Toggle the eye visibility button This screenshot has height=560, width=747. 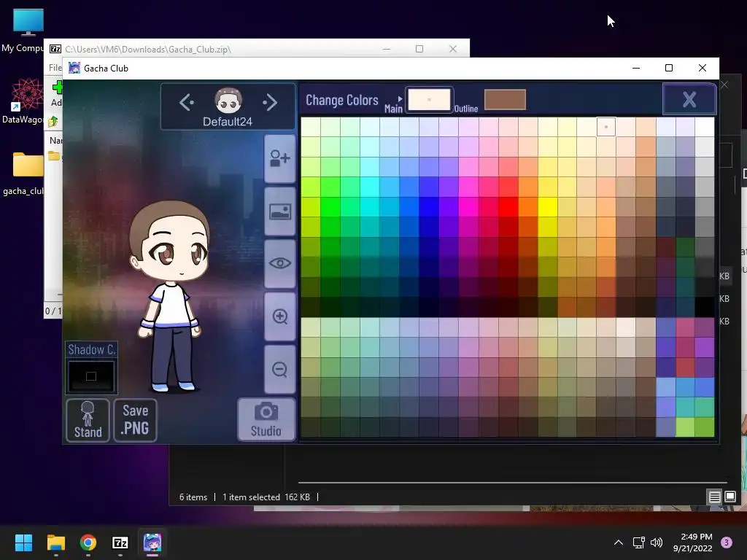(280, 263)
